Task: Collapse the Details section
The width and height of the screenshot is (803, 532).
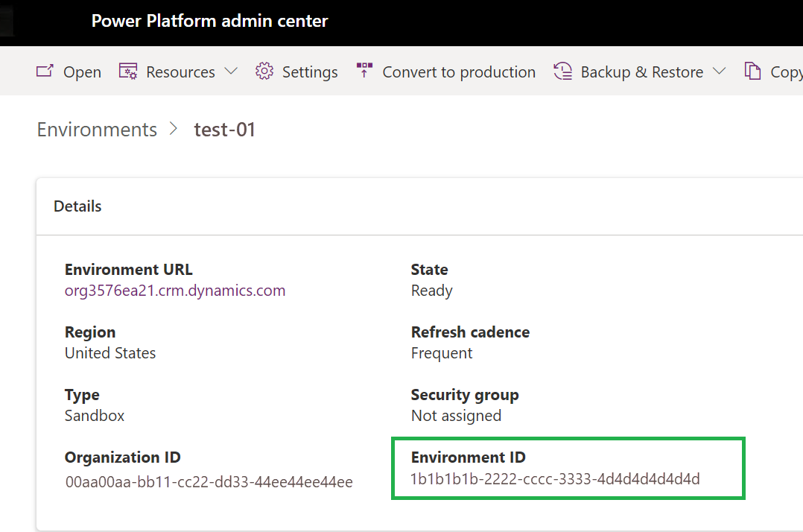Action: click(77, 206)
